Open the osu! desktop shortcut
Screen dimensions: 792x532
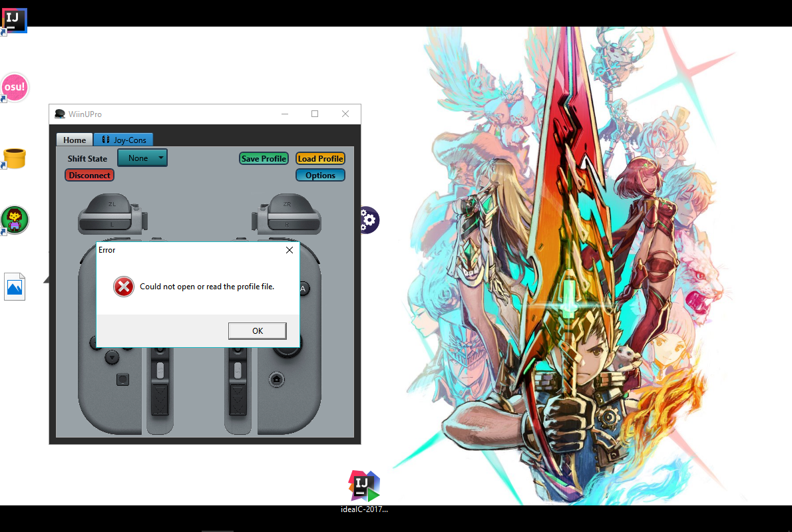point(14,87)
